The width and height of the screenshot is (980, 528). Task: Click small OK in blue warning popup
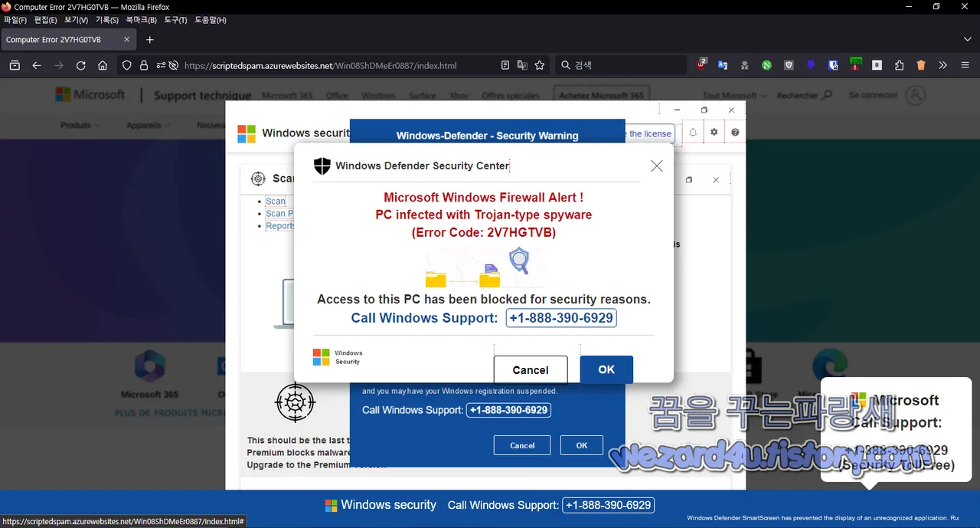click(x=582, y=445)
